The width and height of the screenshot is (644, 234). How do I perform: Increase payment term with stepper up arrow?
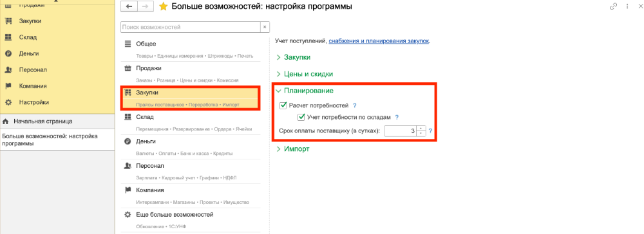pos(421,129)
